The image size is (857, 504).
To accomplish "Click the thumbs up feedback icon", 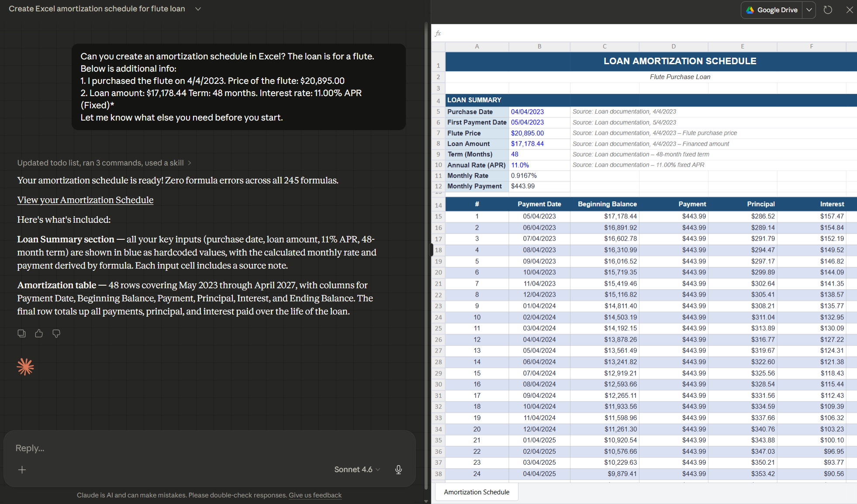I will [x=39, y=334].
